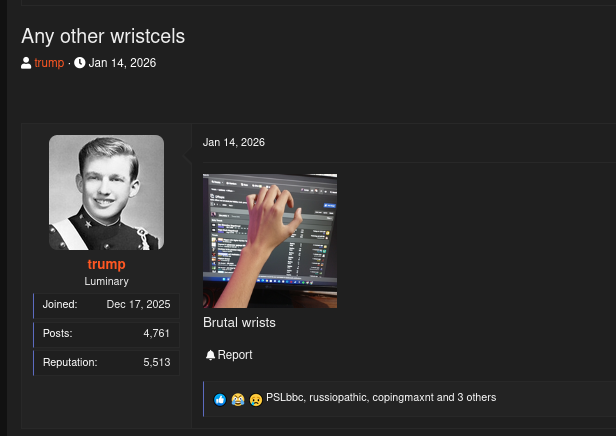Screen dimensions: 616x436
Task: Click the thread start date in header
Action: click(122, 63)
